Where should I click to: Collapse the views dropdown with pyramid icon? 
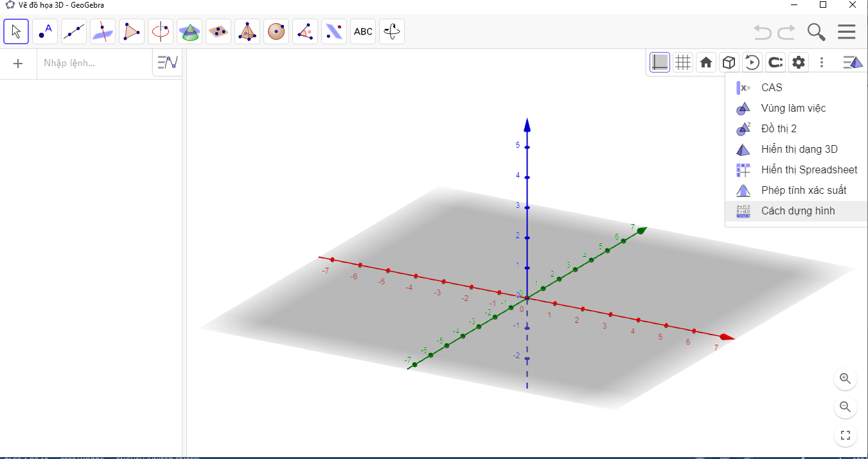(x=853, y=62)
